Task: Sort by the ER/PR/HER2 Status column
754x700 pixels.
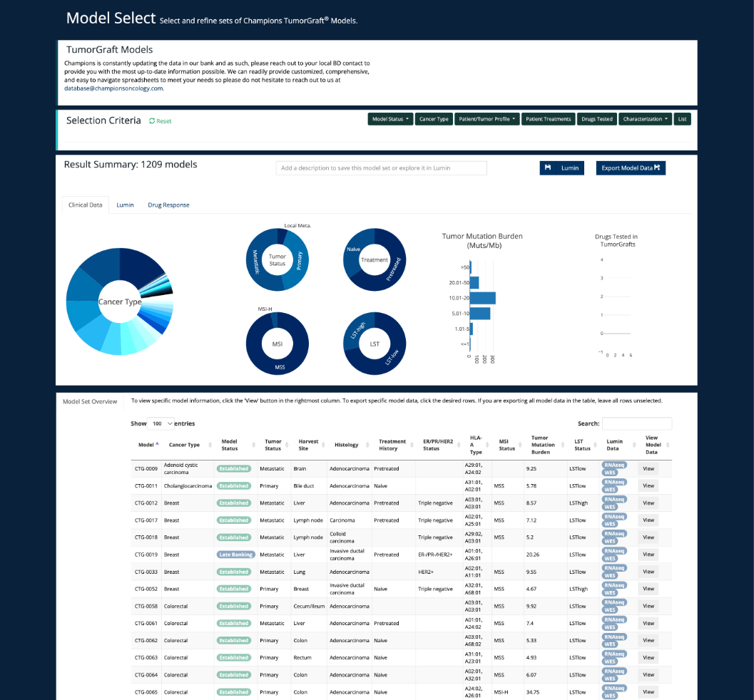Action: coord(439,445)
